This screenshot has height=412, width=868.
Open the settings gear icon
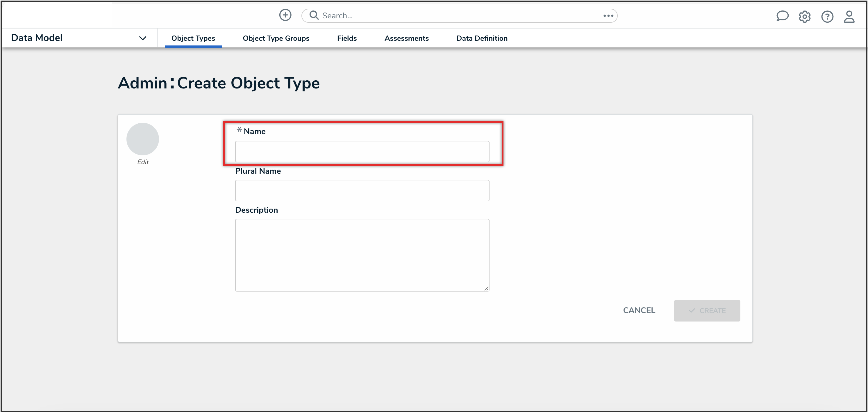point(805,16)
